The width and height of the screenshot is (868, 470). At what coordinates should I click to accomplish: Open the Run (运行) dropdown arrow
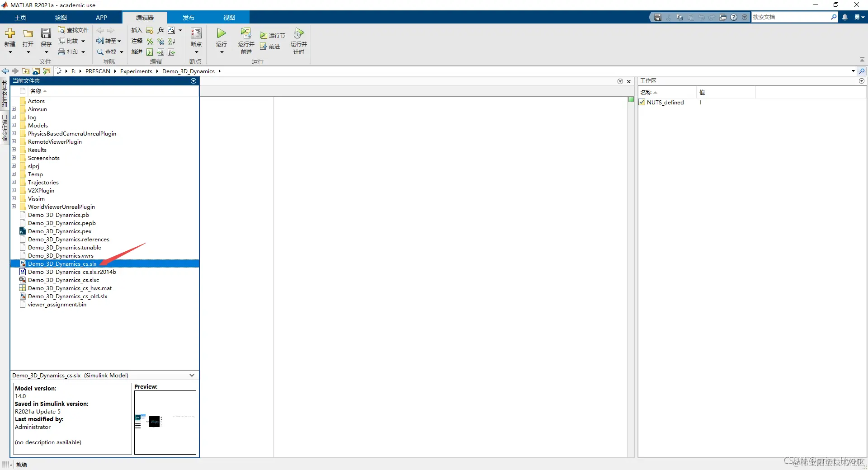(222, 52)
